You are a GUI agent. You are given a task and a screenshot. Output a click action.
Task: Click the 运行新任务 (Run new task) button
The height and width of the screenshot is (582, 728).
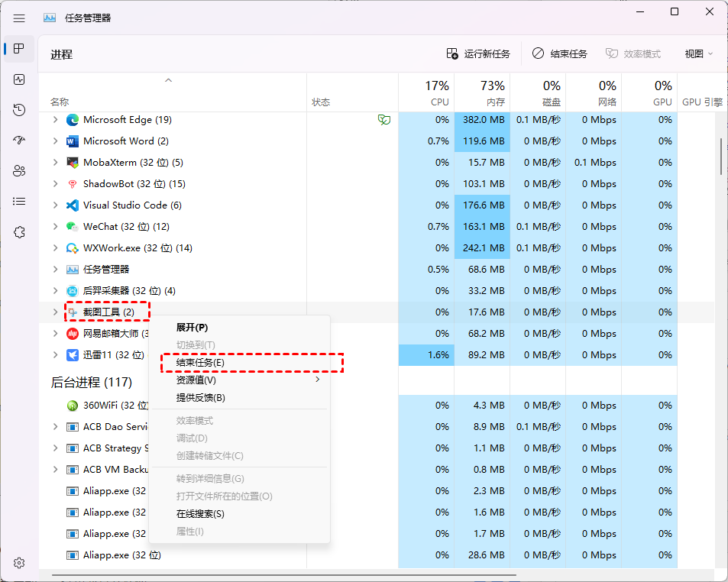point(478,53)
